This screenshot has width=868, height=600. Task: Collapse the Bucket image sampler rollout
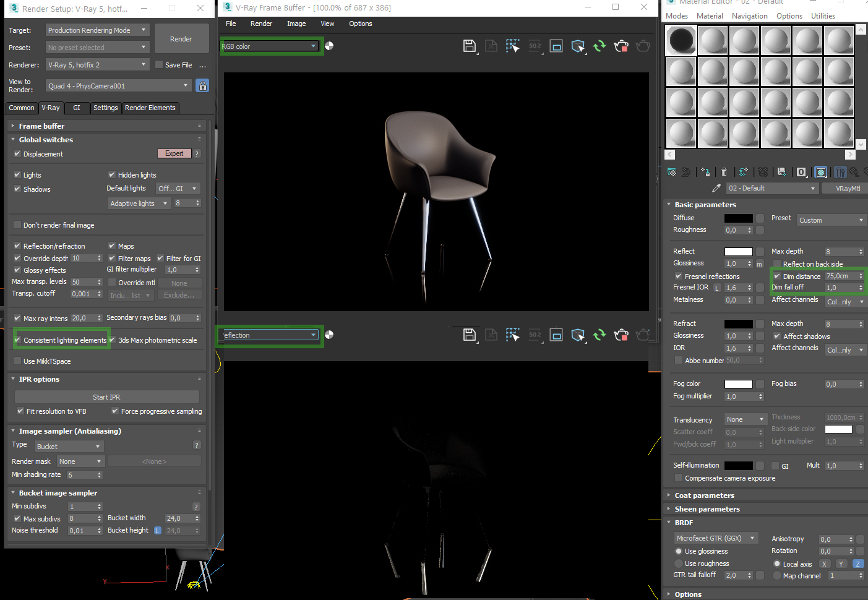tap(58, 492)
